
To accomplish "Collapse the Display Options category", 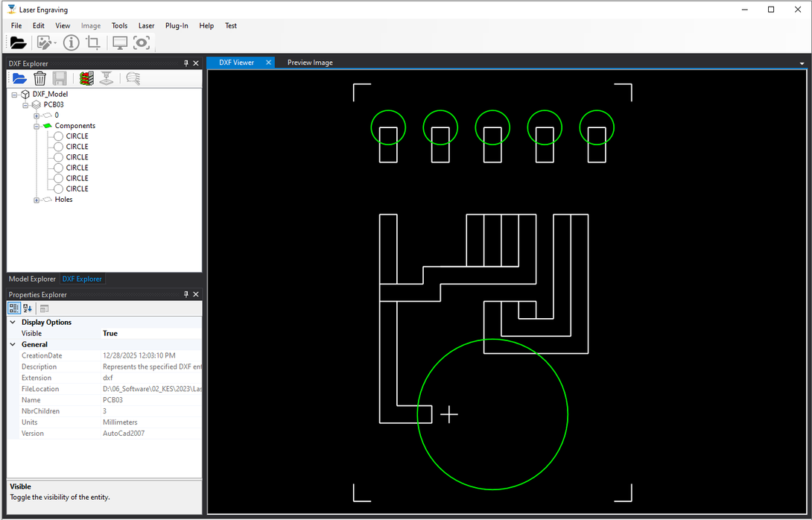I will pos(13,323).
